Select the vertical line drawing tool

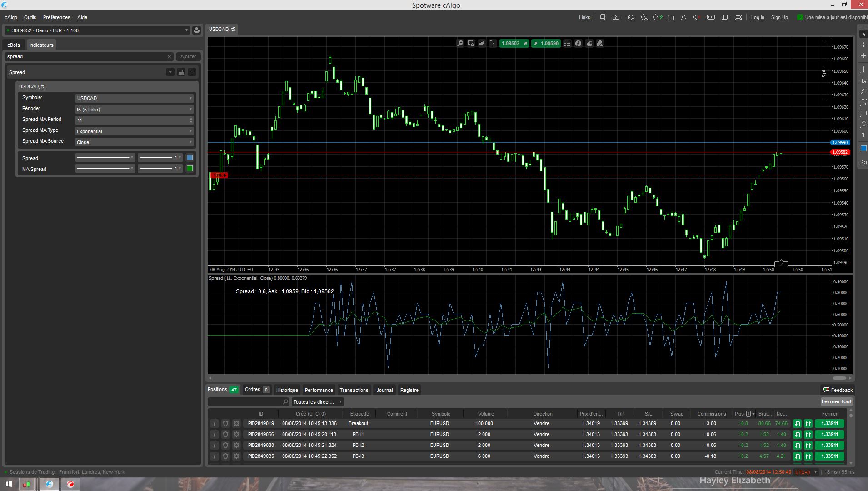tap(863, 70)
